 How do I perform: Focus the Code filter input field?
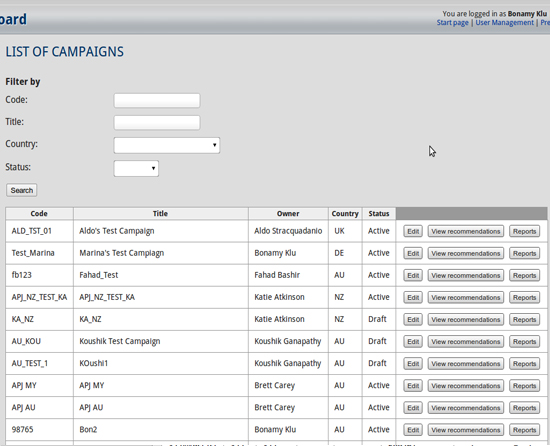point(157,101)
